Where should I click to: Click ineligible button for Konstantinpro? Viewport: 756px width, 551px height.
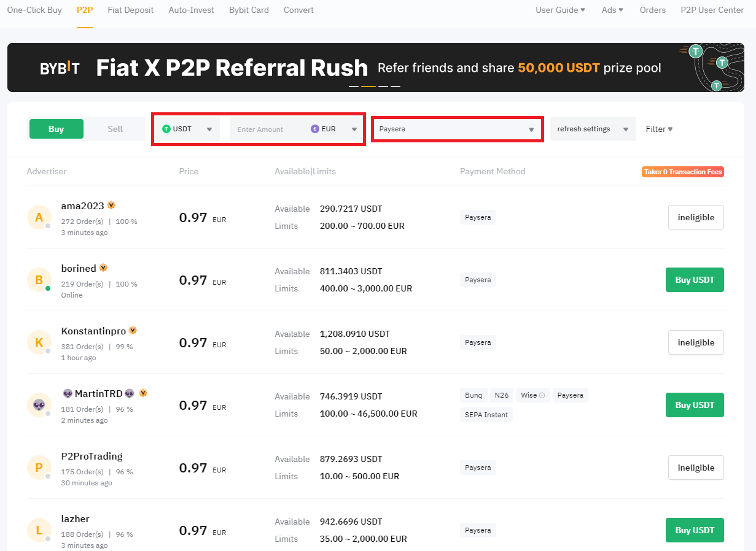(x=696, y=342)
